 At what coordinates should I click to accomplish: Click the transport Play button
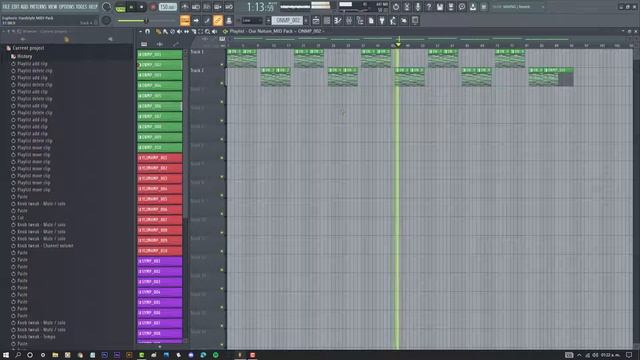click(x=131, y=7)
